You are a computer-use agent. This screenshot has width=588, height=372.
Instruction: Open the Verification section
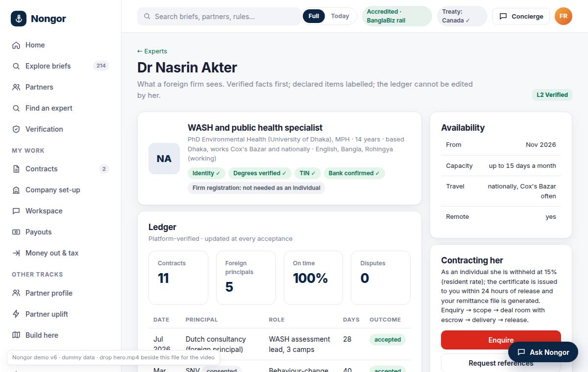[x=61, y=129]
